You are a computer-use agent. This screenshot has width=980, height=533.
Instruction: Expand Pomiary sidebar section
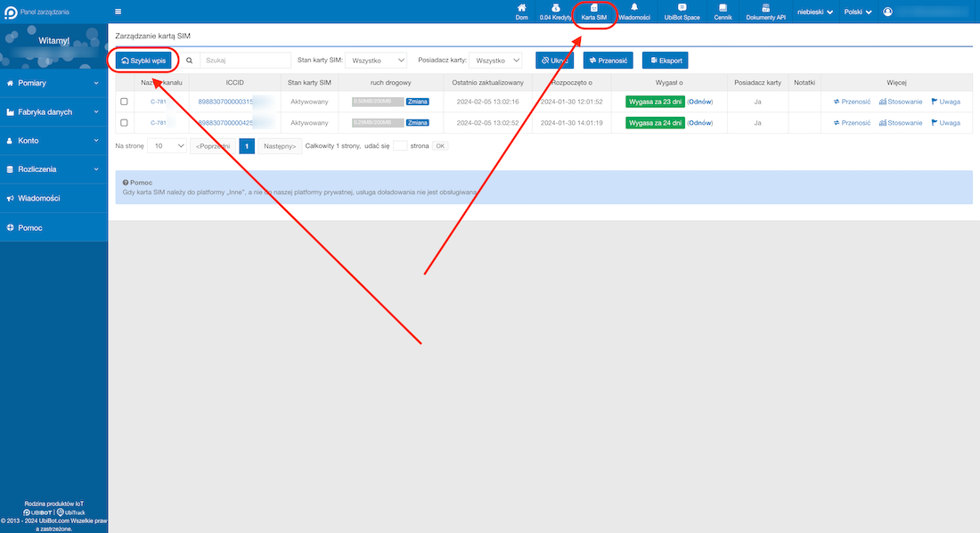point(53,83)
